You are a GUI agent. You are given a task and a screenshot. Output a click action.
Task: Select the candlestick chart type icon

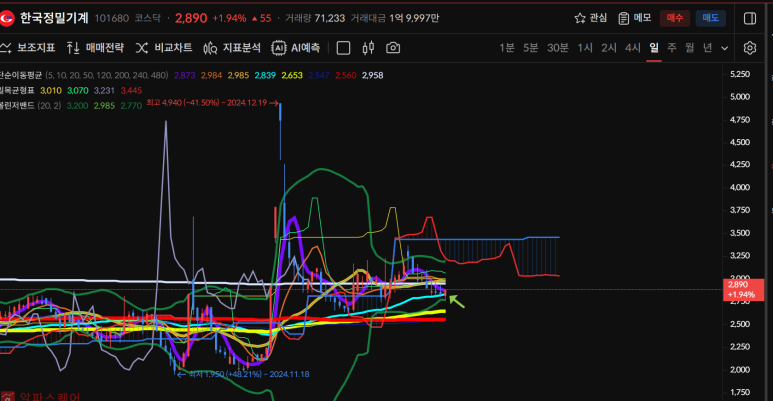pyautogui.click(x=368, y=48)
